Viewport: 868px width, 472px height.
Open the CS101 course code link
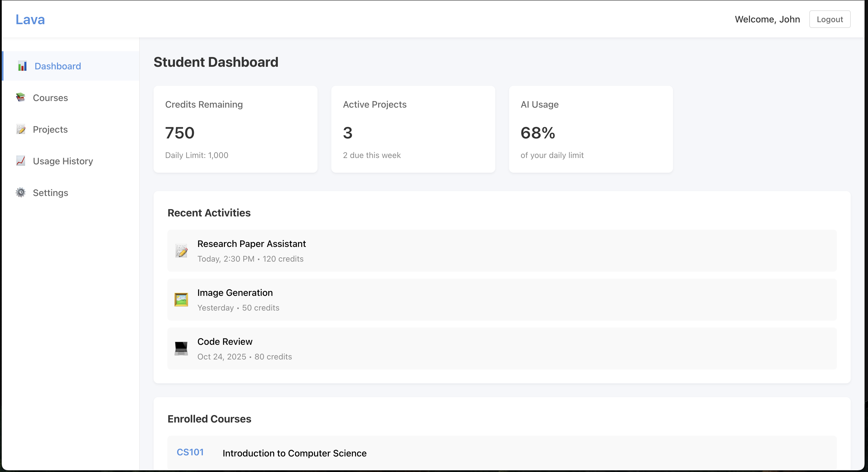pos(190,452)
